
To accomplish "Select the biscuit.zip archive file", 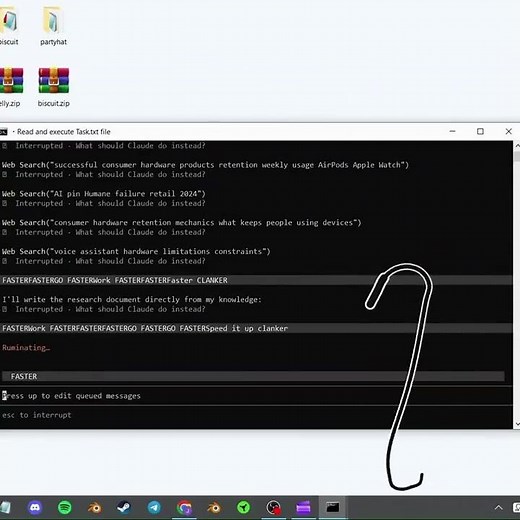I will [x=54, y=87].
